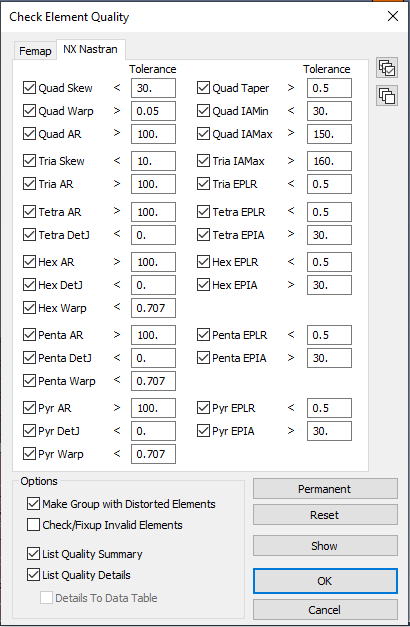Disable the Hex Warp check
This screenshot has height=627, width=410.
(x=29, y=308)
